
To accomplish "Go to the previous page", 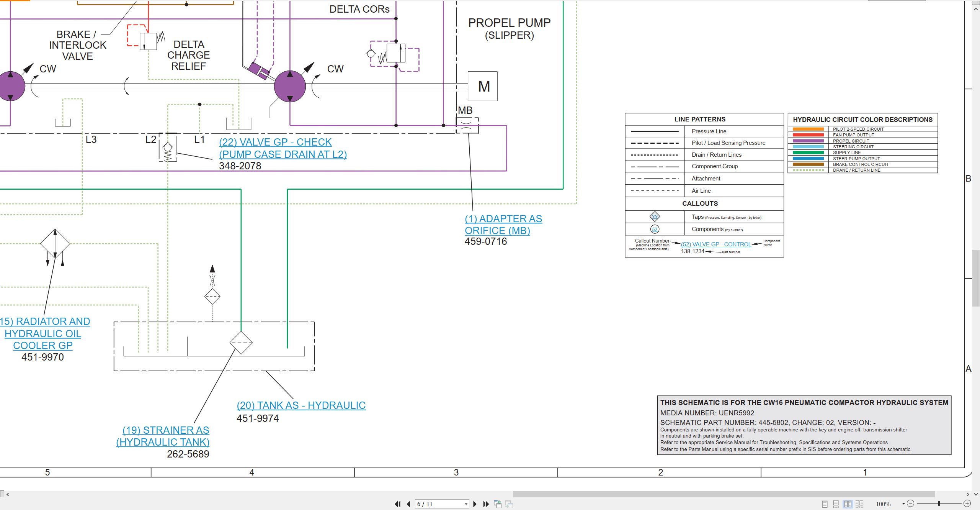I will (x=408, y=504).
